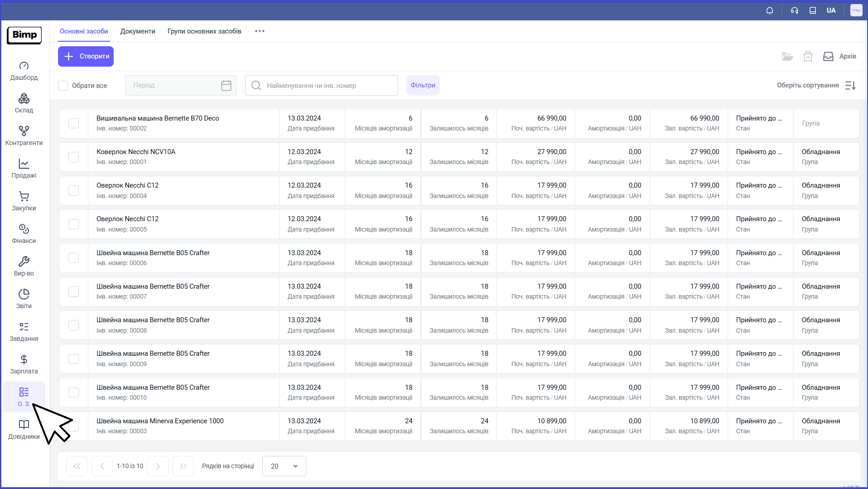Open the Коверлок Necchi NCV10A record
The width and height of the screenshot is (868, 489).
point(136,152)
